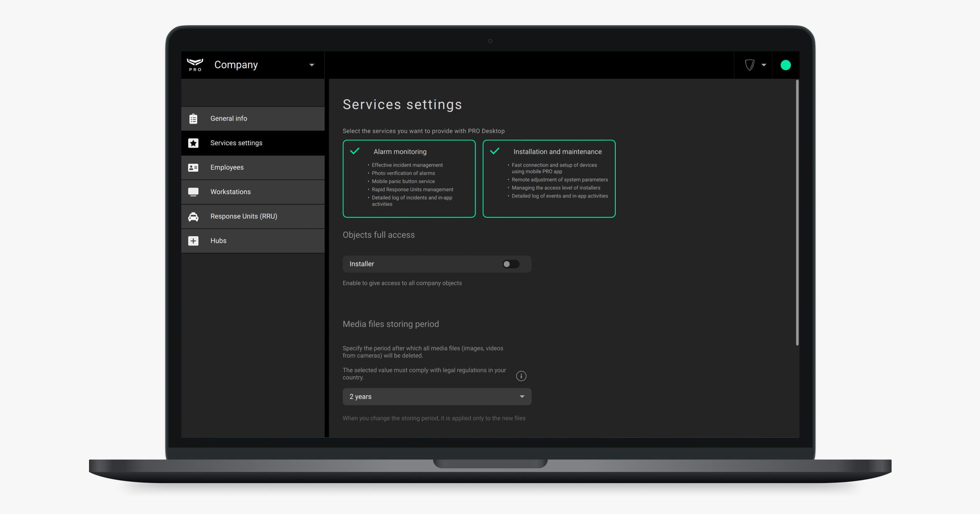Open the Hubs section label

tap(218, 241)
